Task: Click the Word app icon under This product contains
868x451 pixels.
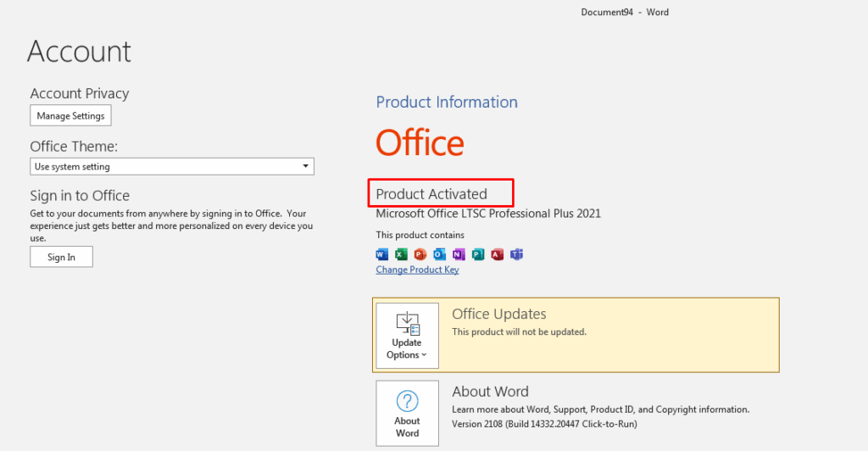Action: [x=382, y=254]
